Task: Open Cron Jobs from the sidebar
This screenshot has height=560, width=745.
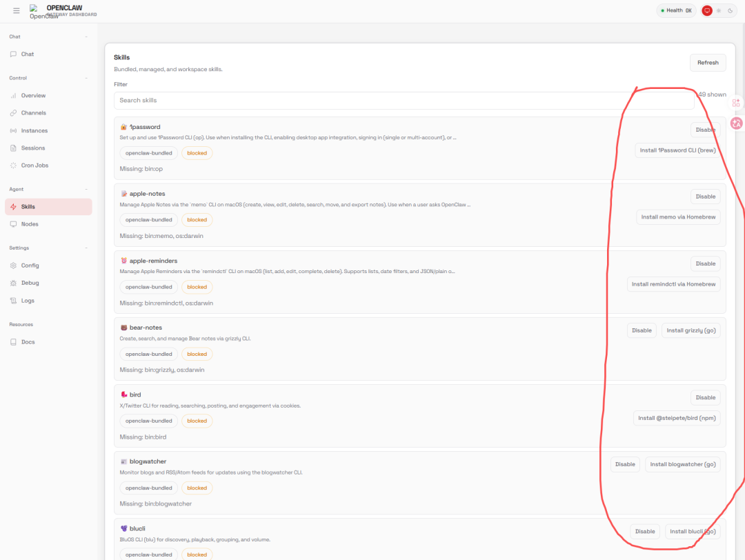Action: pyautogui.click(x=34, y=166)
